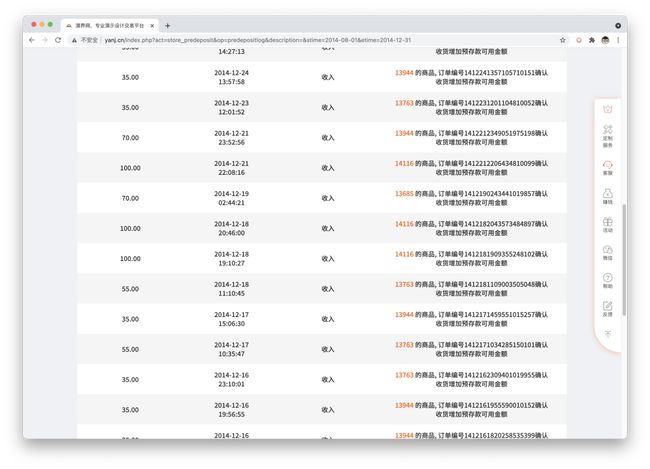This screenshot has width=650, height=469.
Task: Select amount 35.00 in the 2014-12-23 row
Action: (130, 107)
